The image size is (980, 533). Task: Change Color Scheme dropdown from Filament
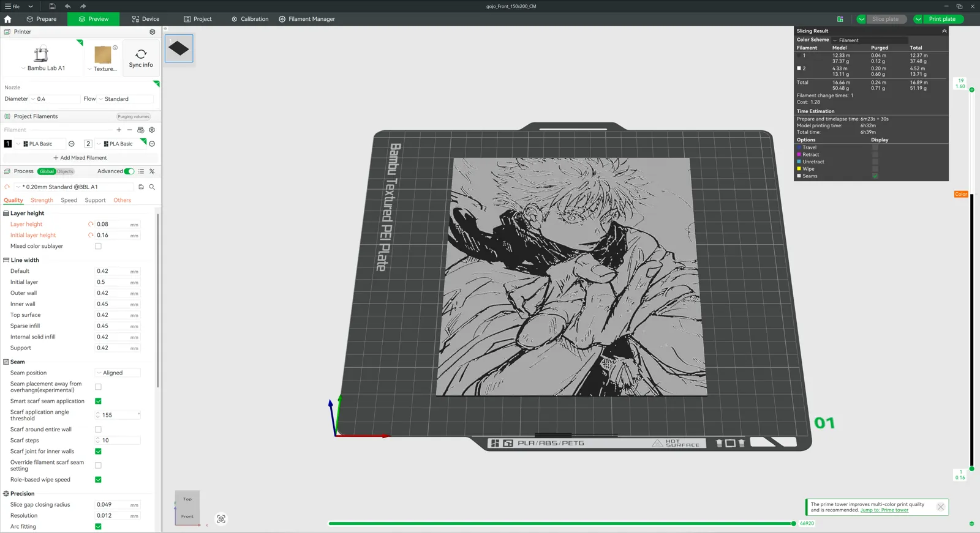click(869, 40)
